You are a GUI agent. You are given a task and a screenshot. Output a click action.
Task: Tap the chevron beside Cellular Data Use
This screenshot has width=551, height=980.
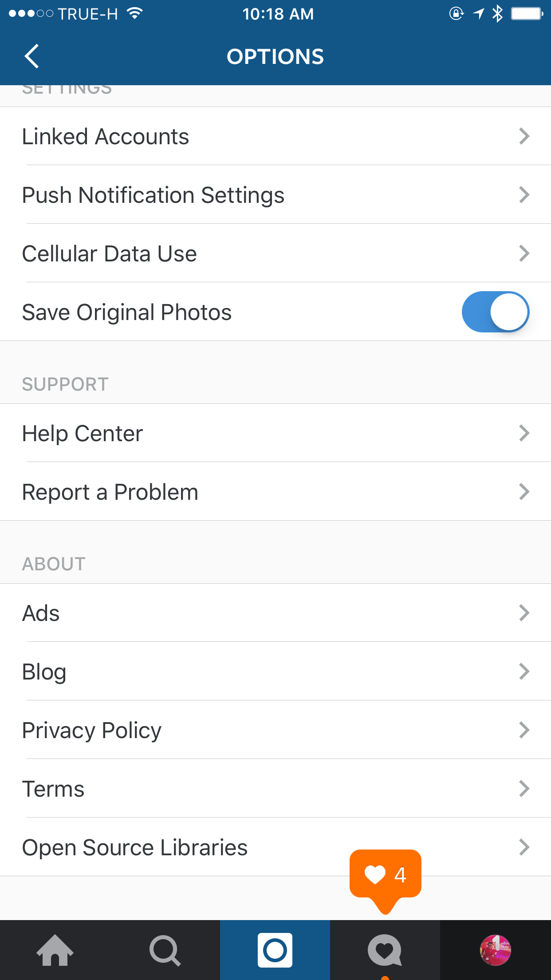click(x=524, y=253)
